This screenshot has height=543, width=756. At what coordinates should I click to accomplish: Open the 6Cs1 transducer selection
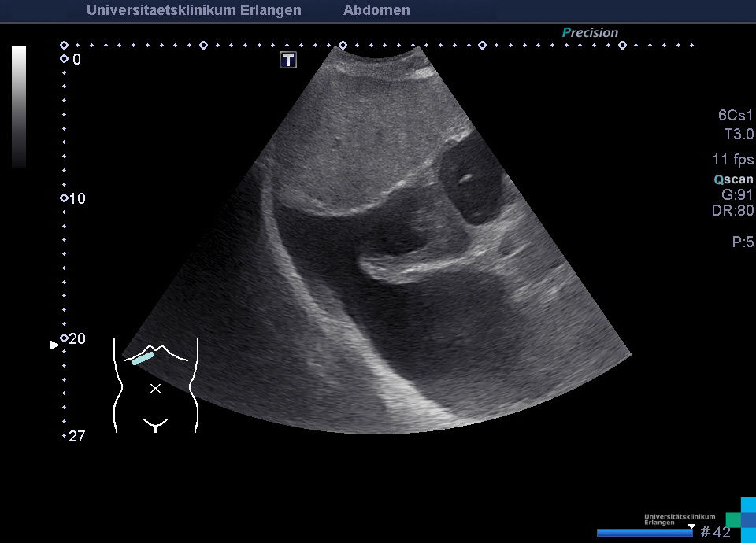[736, 116]
